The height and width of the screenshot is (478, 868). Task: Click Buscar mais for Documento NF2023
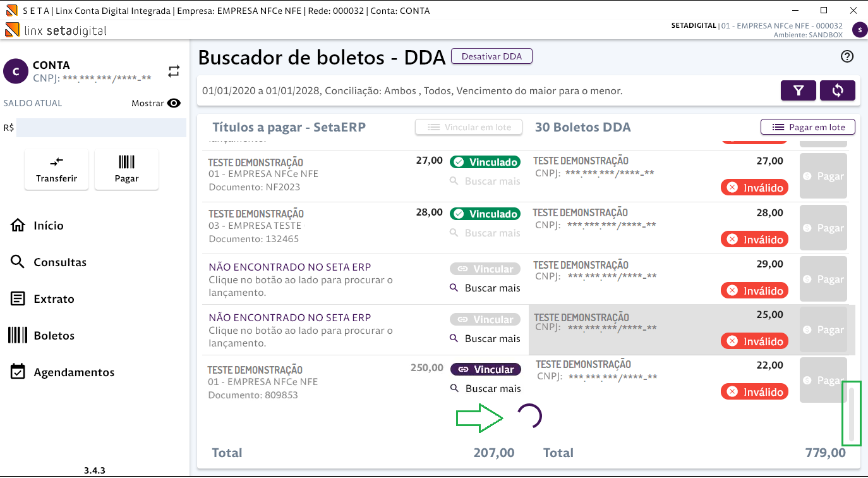click(485, 181)
